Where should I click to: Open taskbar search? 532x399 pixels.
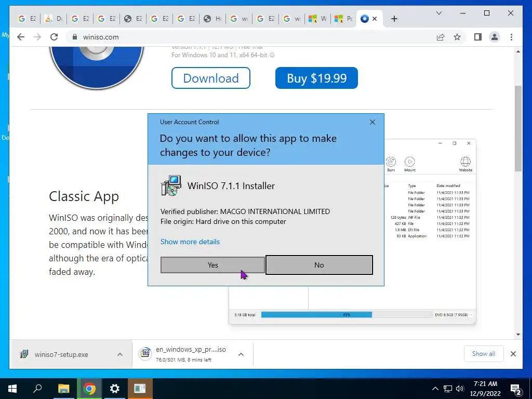[x=37, y=389]
